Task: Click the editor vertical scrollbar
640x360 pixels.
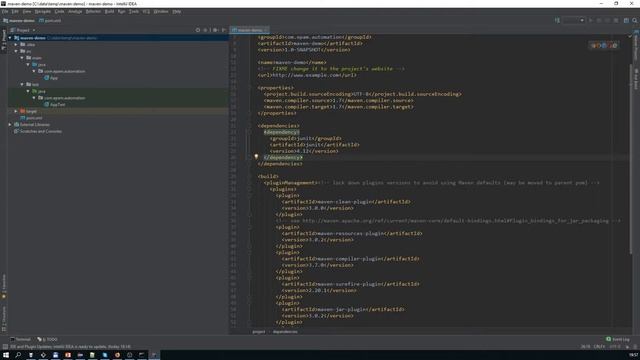Action: point(631,159)
